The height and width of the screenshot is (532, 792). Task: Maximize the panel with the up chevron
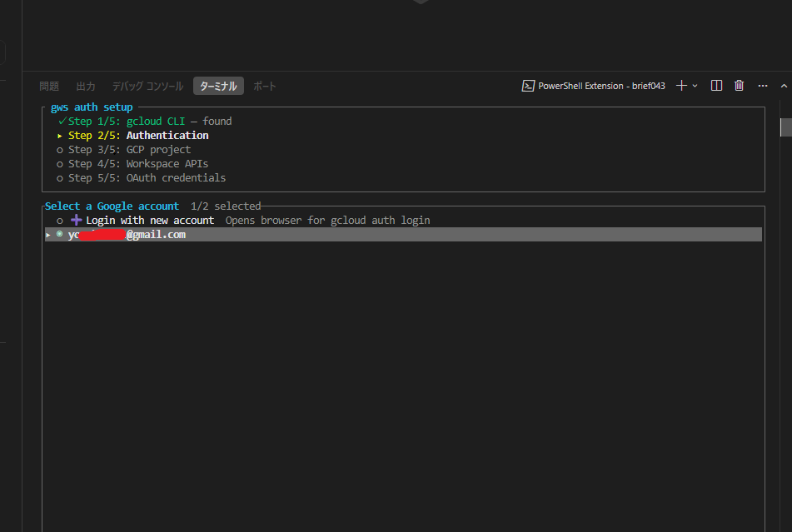(783, 86)
